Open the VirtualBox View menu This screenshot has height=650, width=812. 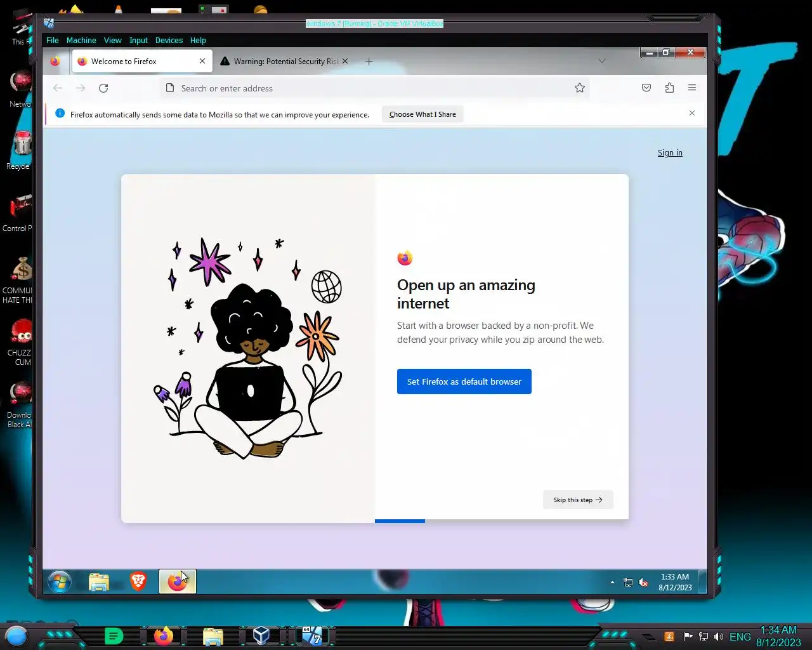coord(113,40)
